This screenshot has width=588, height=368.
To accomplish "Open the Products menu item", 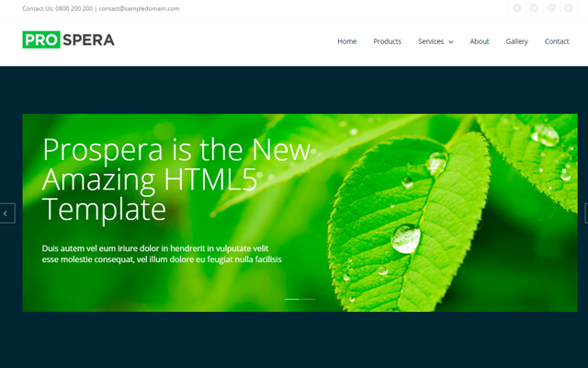I will pos(387,41).
